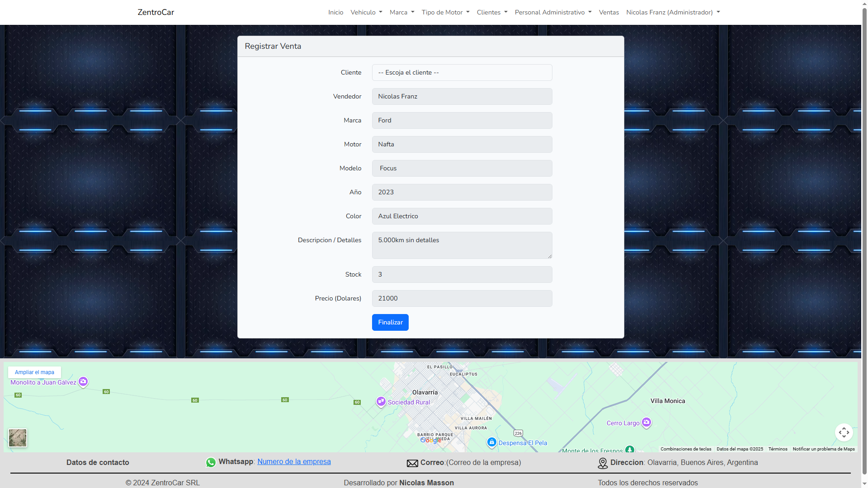Click the Sociedad Rural map marker
The height and width of the screenshot is (488, 868).
[381, 401]
